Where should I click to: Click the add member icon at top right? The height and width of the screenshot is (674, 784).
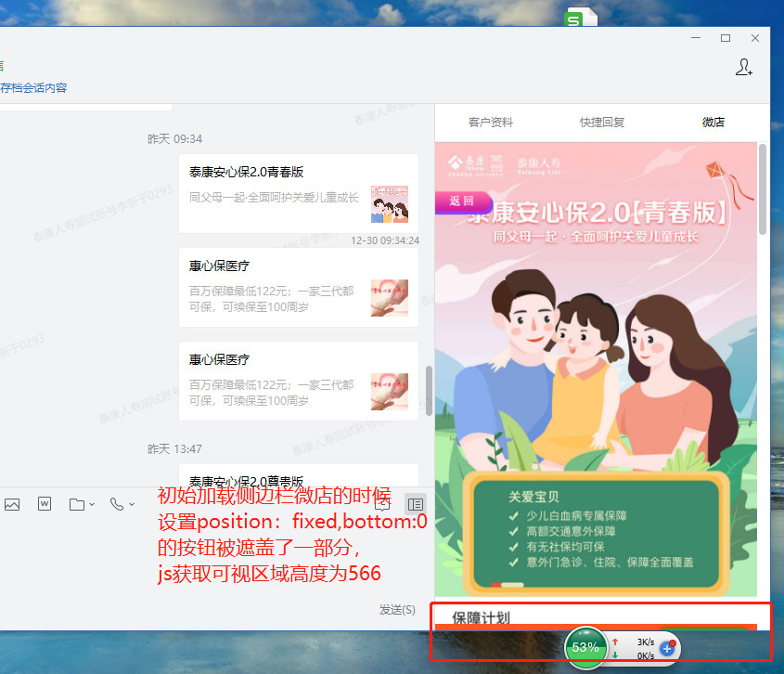743,67
